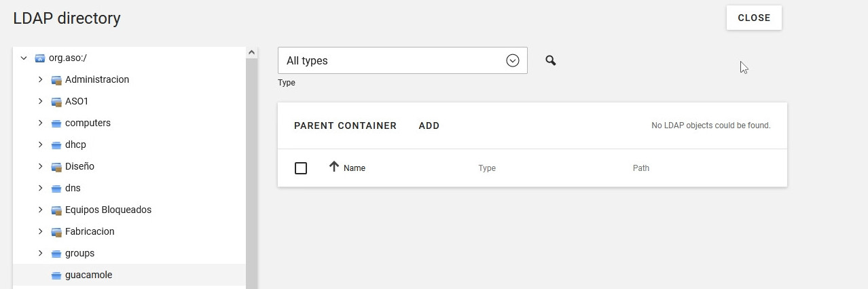Click the tree scrollbar up arrow

[x=251, y=52]
